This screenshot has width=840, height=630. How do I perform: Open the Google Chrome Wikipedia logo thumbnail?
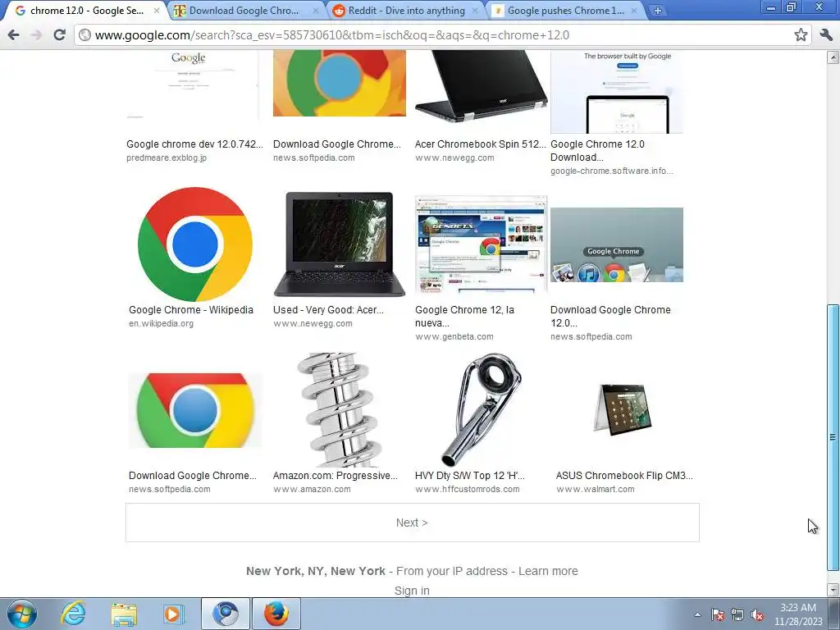[x=195, y=244]
